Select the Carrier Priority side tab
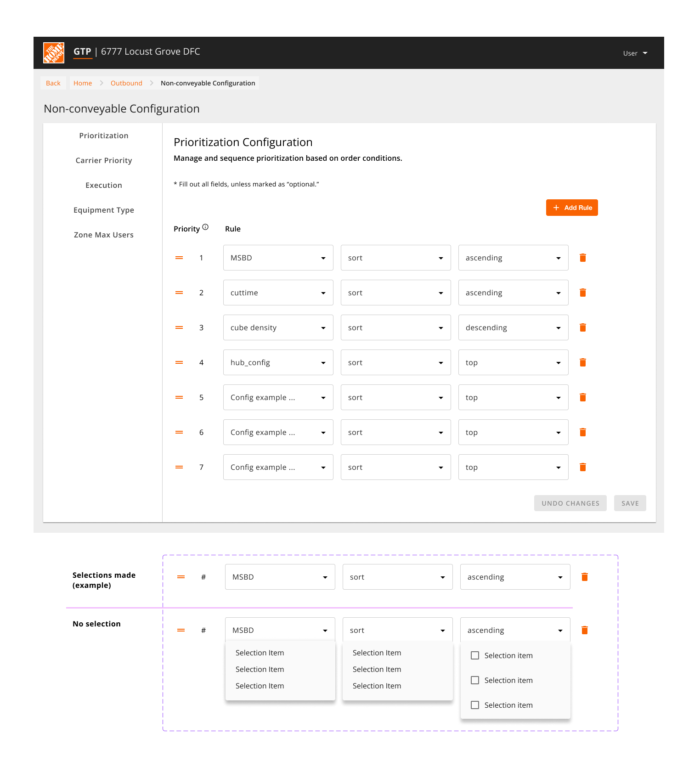This screenshot has width=700, height=761. point(104,160)
